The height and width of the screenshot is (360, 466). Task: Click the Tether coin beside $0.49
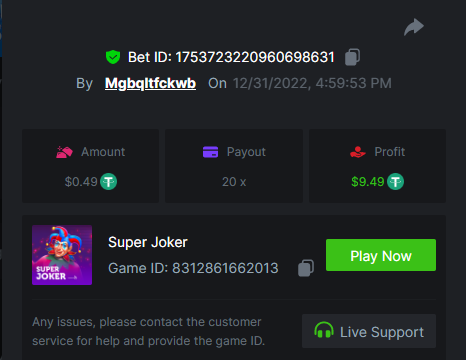(109, 182)
